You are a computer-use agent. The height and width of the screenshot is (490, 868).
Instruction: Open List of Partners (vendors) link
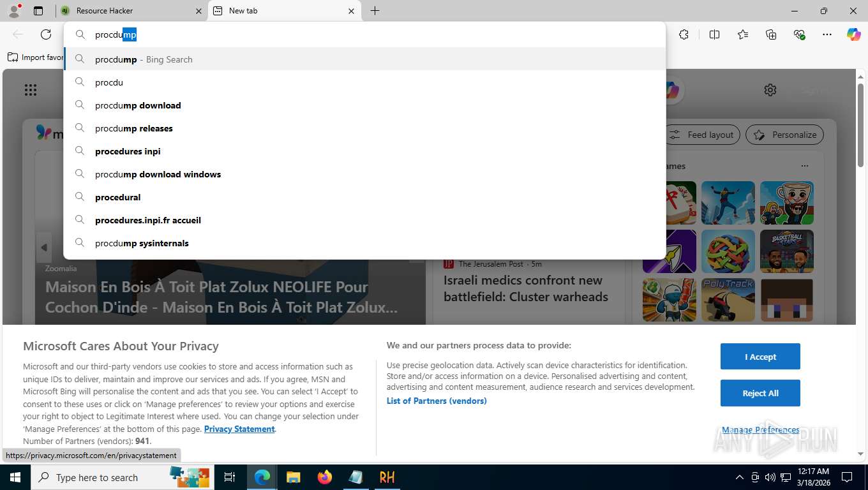tap(437, 401)
